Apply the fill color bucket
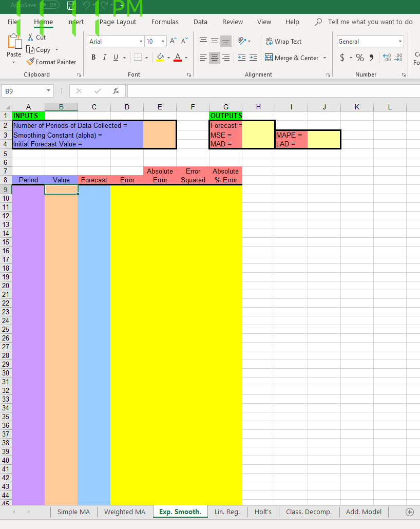420x529 pixels. (161, 58)
